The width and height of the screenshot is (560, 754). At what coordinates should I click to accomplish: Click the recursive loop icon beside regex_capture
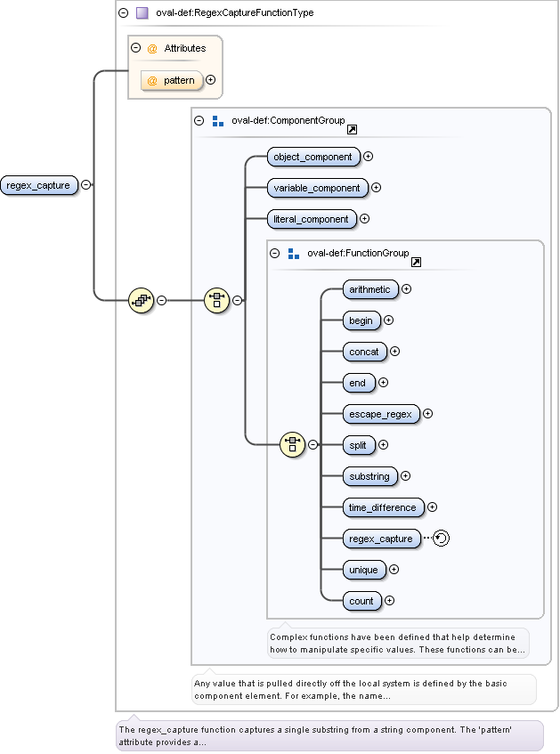pos(442,538)
